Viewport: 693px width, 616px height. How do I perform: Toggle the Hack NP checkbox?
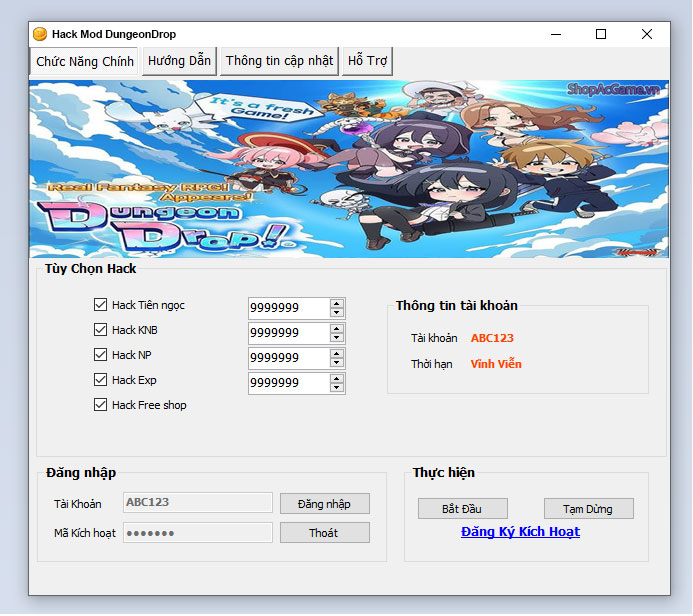(x=100, y=355)
